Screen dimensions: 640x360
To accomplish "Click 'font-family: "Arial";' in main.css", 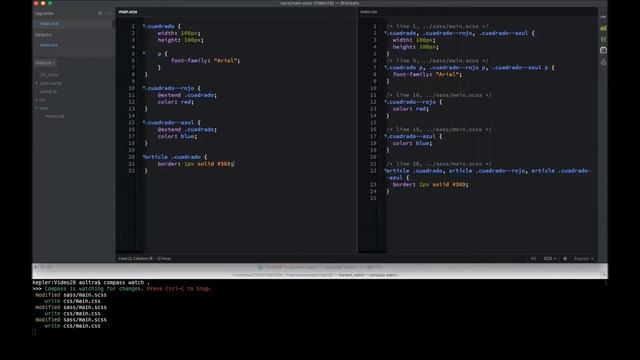I will 427,74.
